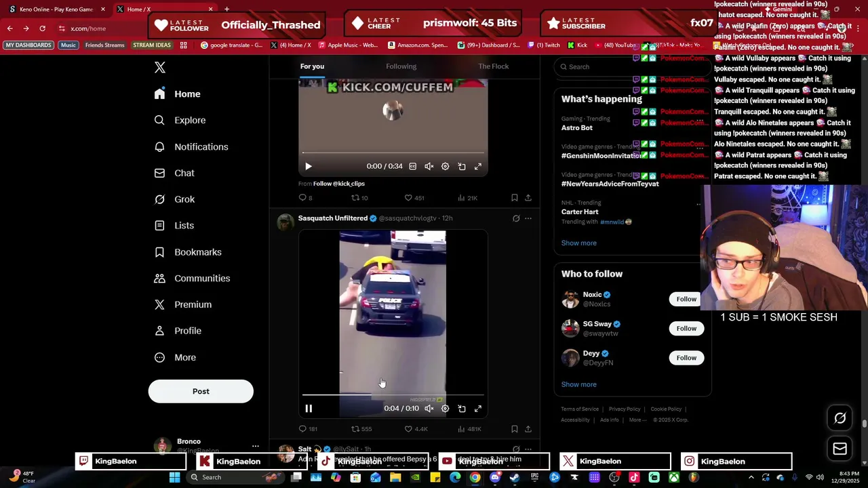Switch to The Flock tab
This screenshot has height=488, width=868.
click(493, 66)
